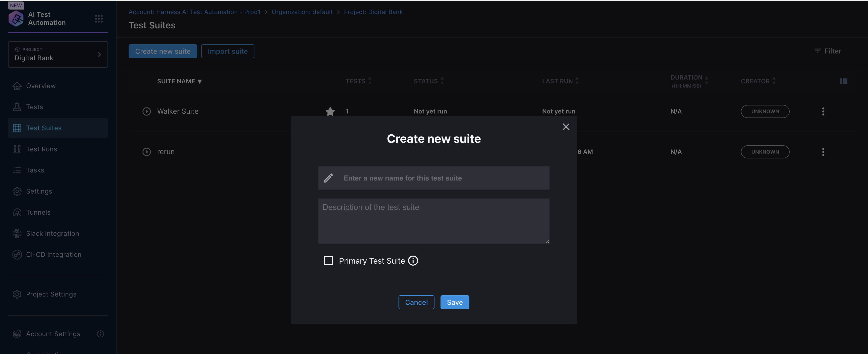Click the Slack integration icon
The width and height of the screenshot is (868, 354).
[17, 233]
